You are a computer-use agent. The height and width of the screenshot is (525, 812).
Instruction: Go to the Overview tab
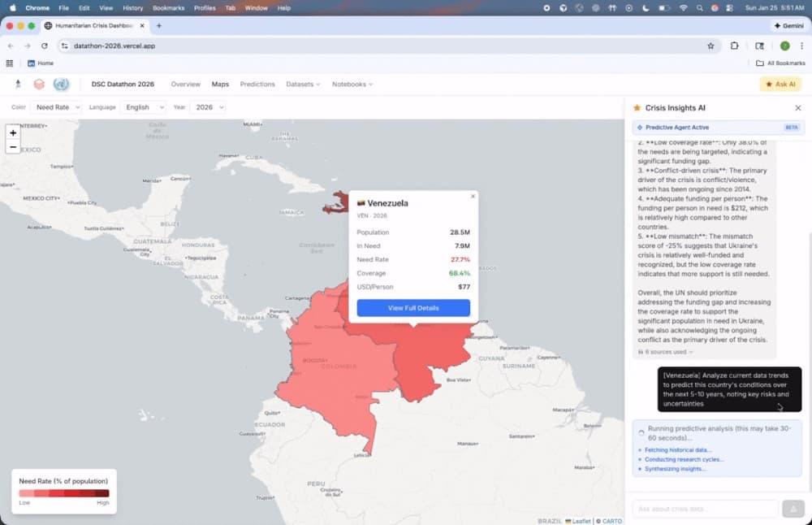click(185, 84)
